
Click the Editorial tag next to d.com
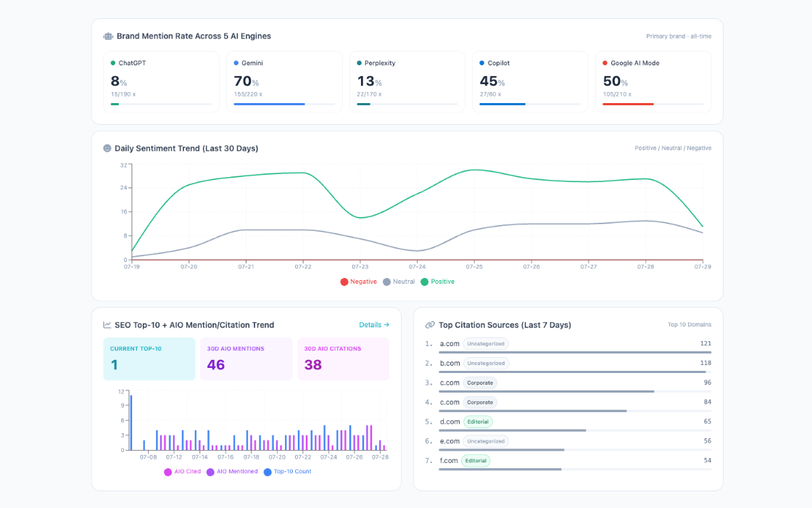pos(478,422)
